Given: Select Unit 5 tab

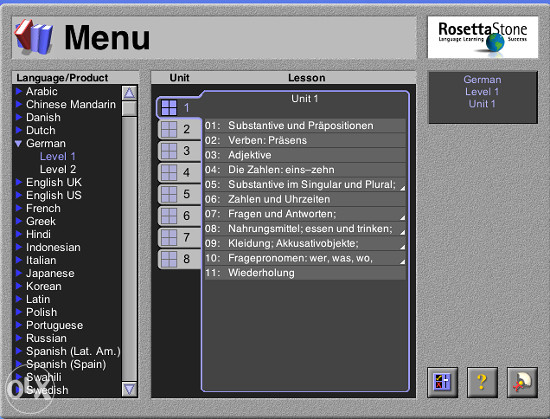Looking at the screenshot, I should pos(179,194).
